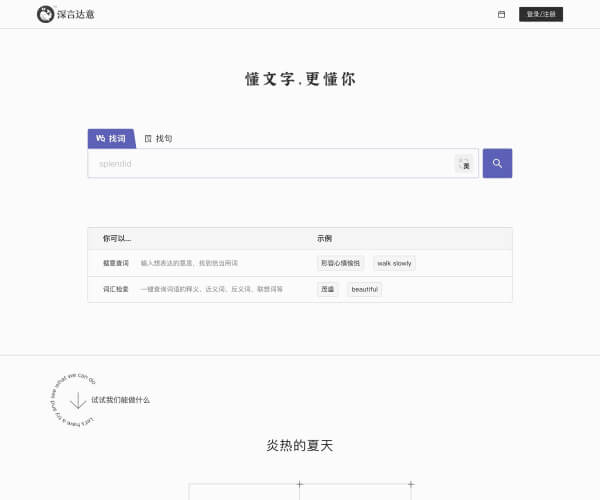Click the 词汇检索 row label
Image resolution: width=600 pixels, height=500 pixels.
[x=115, y=289]
